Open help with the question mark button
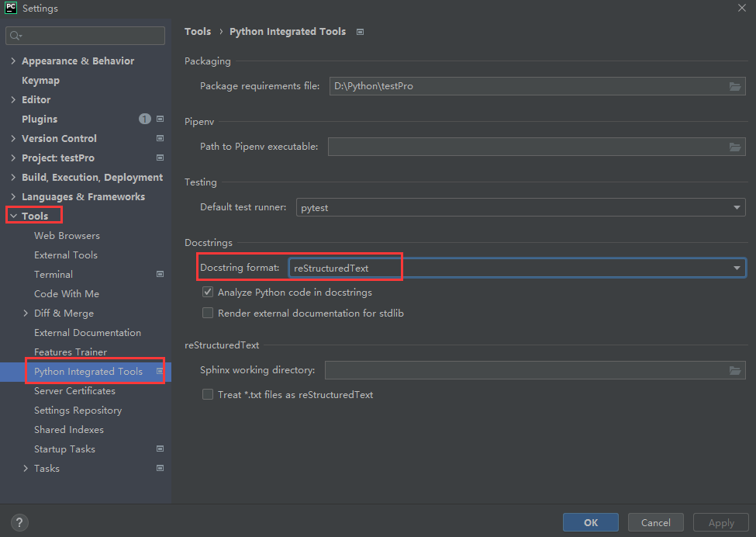 pos(19,522)
